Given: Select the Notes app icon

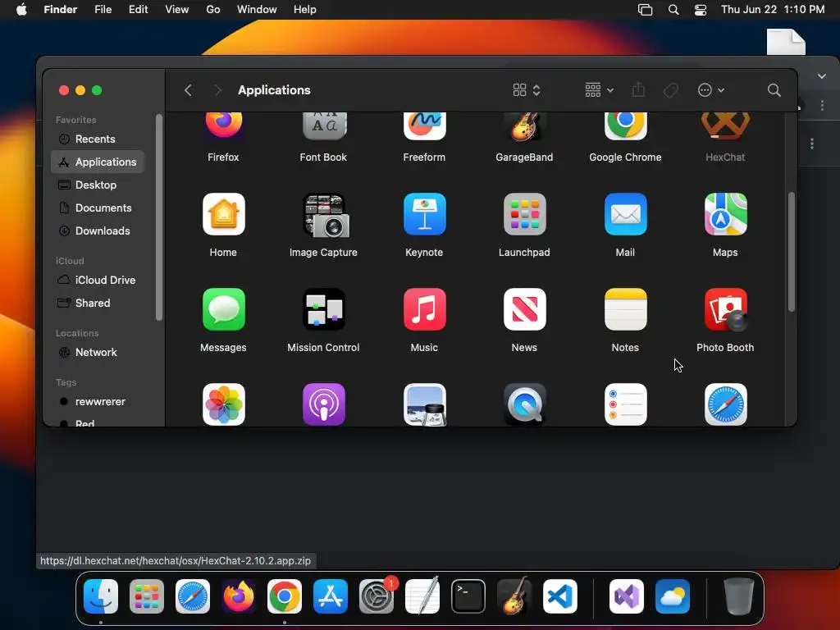Looking at the screenshot, I should coord(625,309).
